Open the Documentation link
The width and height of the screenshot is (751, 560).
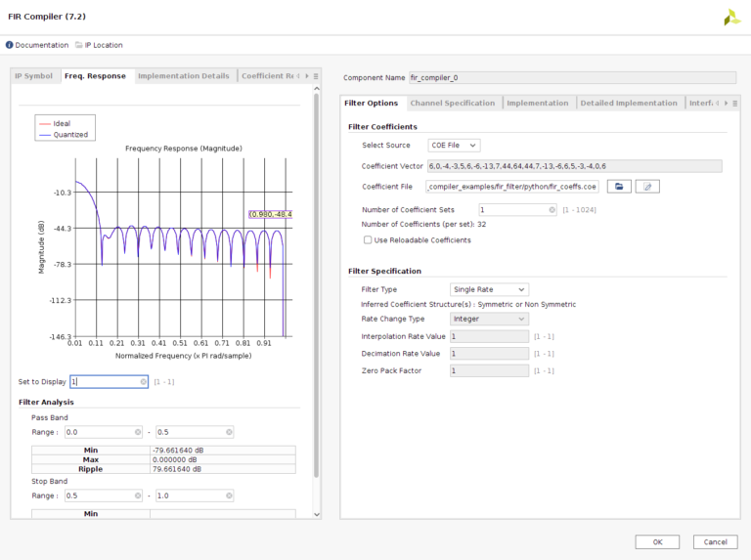[42, 45]
